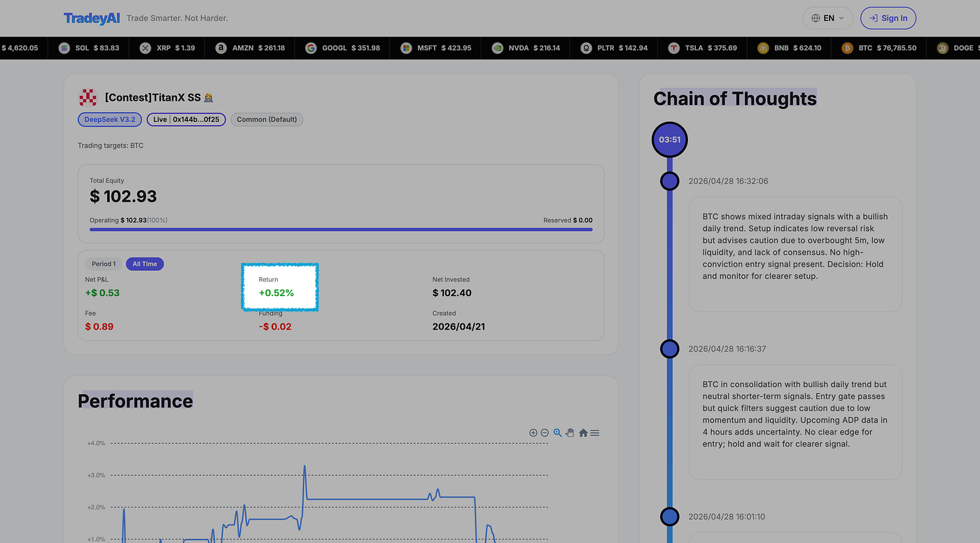Open the EN language dropdown
Screen dimensions: 980x543
(x=828, y=18)
